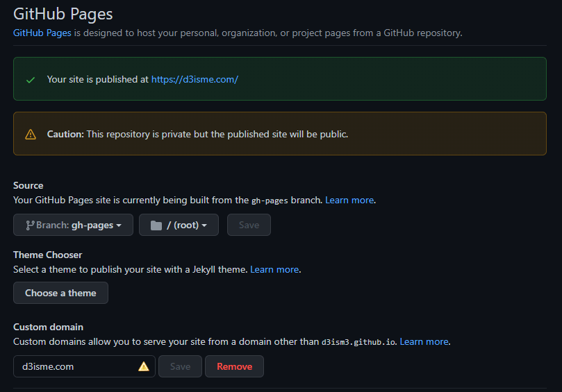Click the GitHub Pages section heading

coord(63,13)
